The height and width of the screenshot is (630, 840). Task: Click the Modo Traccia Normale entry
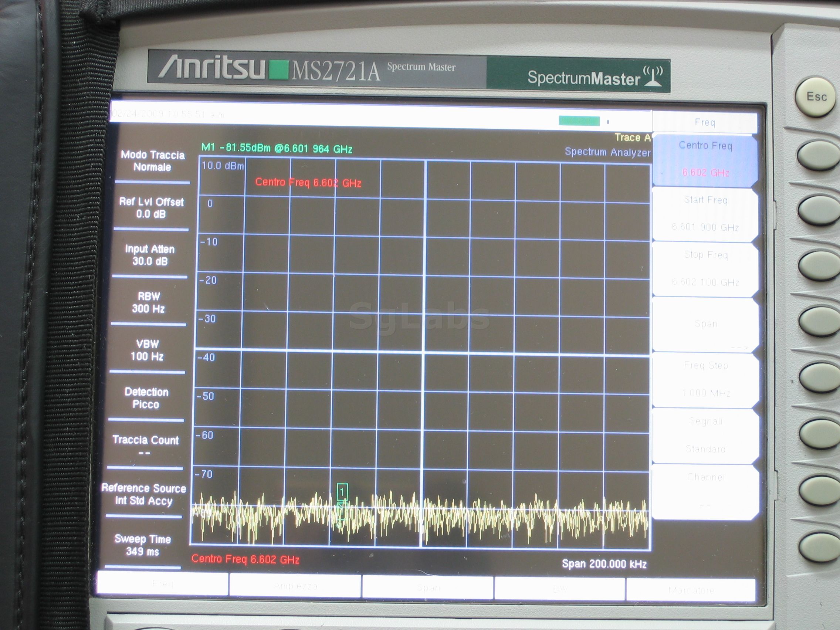pos(153,160)
